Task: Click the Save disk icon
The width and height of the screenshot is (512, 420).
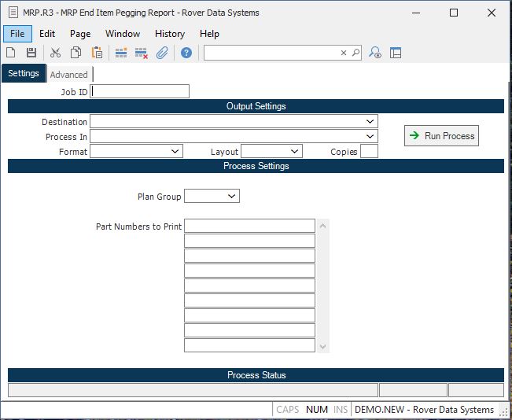Action: 31,53
